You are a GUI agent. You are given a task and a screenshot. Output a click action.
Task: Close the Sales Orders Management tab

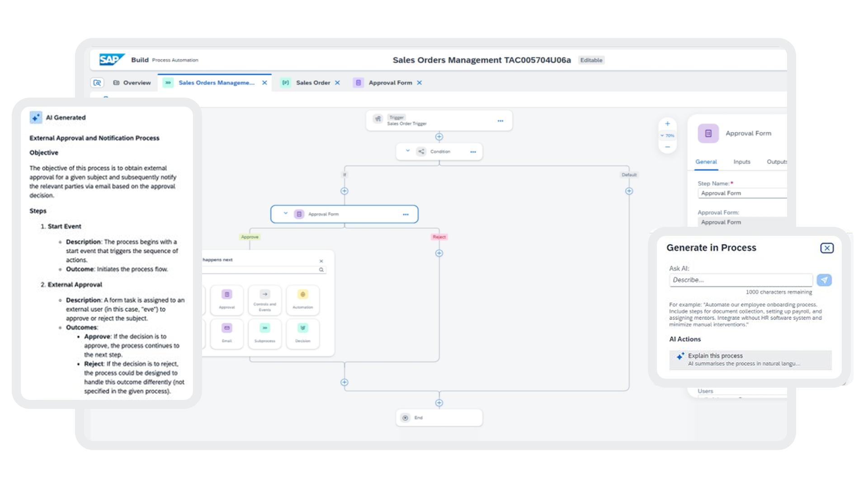264,83
